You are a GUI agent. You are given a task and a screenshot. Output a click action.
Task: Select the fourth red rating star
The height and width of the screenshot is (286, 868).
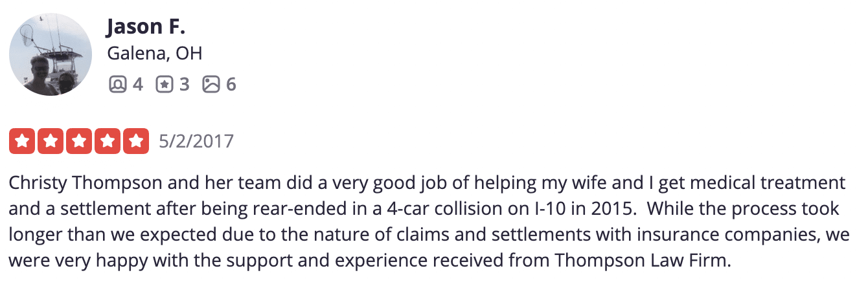[107, 141]
